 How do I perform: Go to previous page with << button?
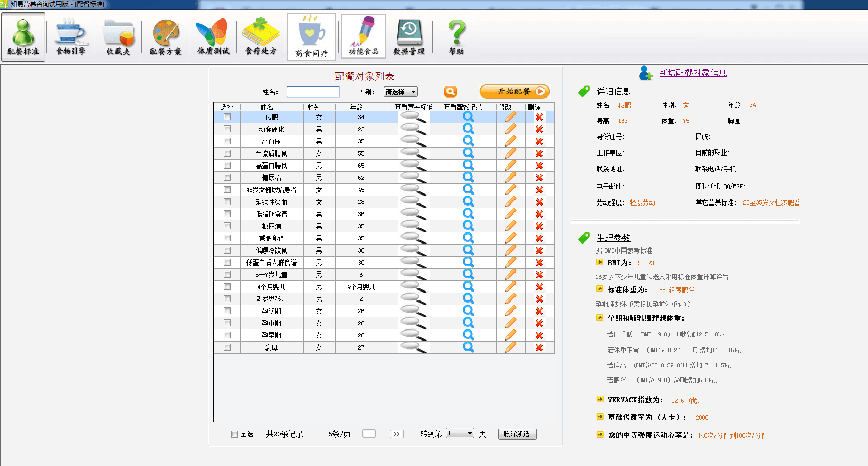click(369, 434)
